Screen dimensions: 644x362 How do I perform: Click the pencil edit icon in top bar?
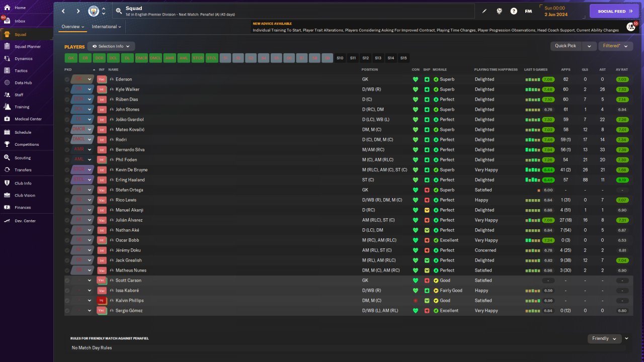[485, 11]
